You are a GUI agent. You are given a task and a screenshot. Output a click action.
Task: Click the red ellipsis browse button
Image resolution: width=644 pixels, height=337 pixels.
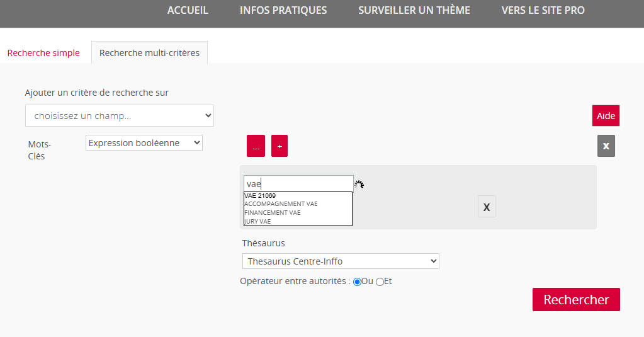(256, 146)
